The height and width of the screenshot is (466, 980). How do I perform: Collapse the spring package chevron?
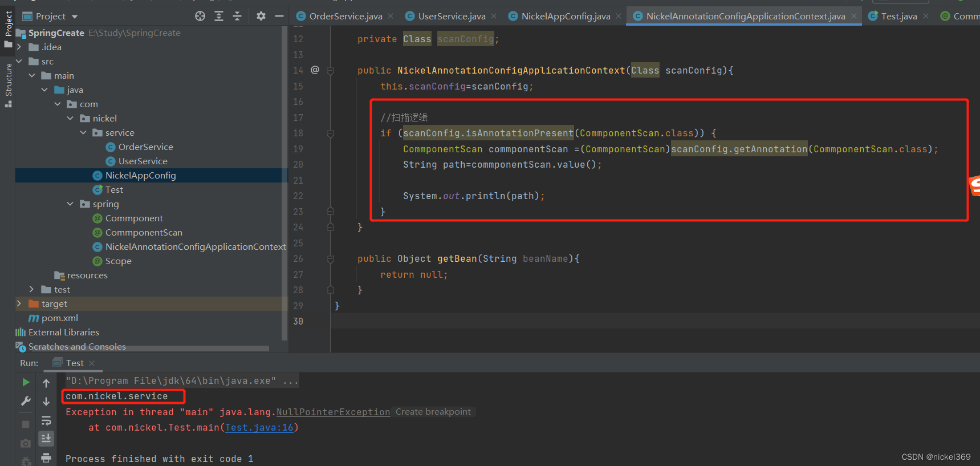(70, 204)
